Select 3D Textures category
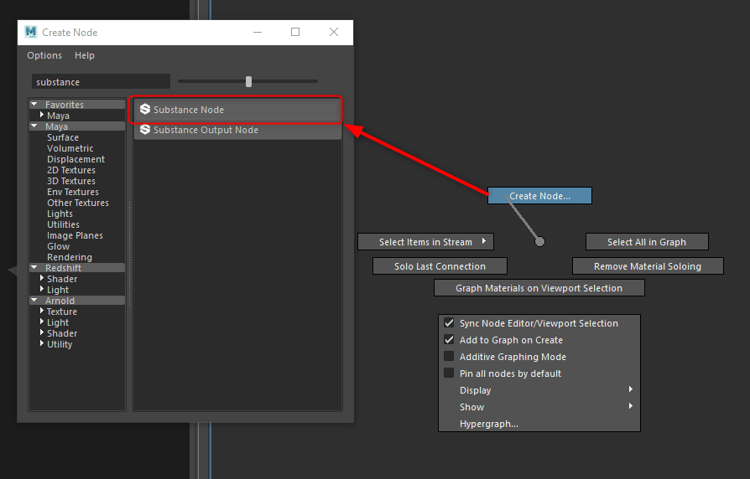750x479 pixels. pos(71,181)
